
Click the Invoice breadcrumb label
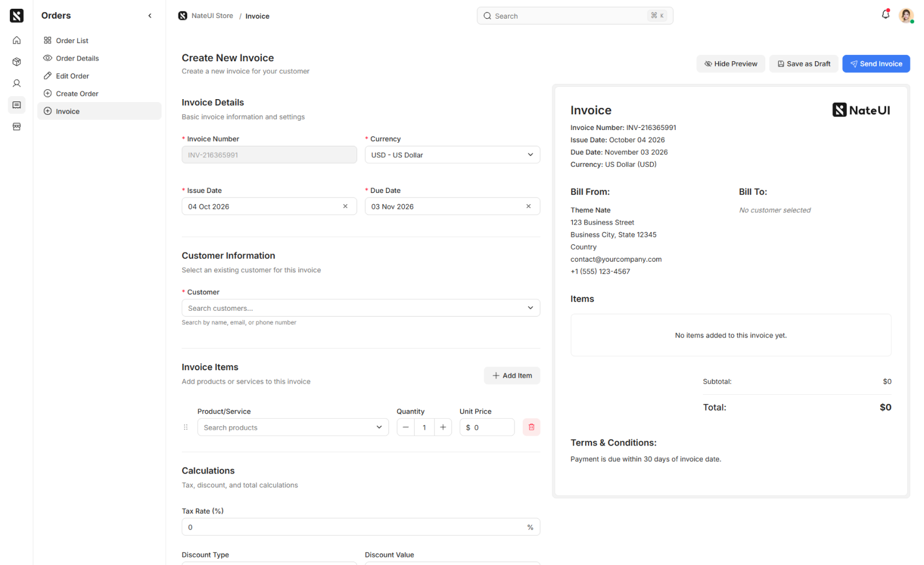257,16
